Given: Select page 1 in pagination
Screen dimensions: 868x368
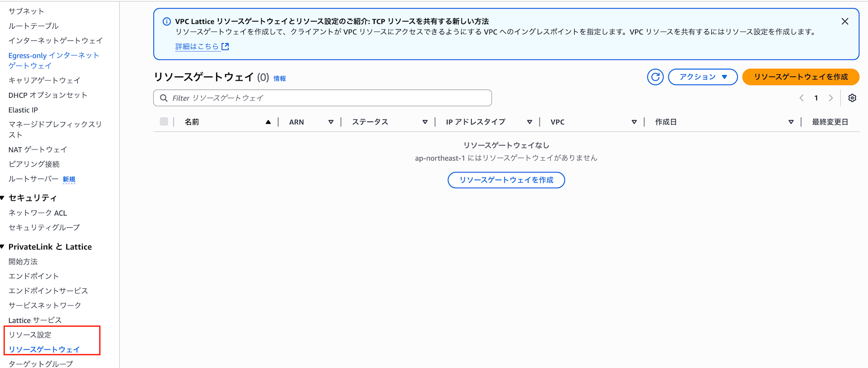Looking at the screenshot, I should coord(816,98).
